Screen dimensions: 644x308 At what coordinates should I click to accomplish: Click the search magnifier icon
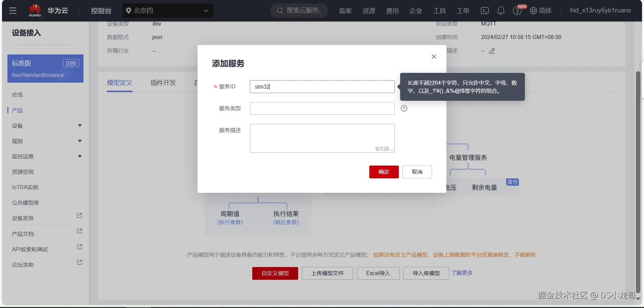(280, 11)
